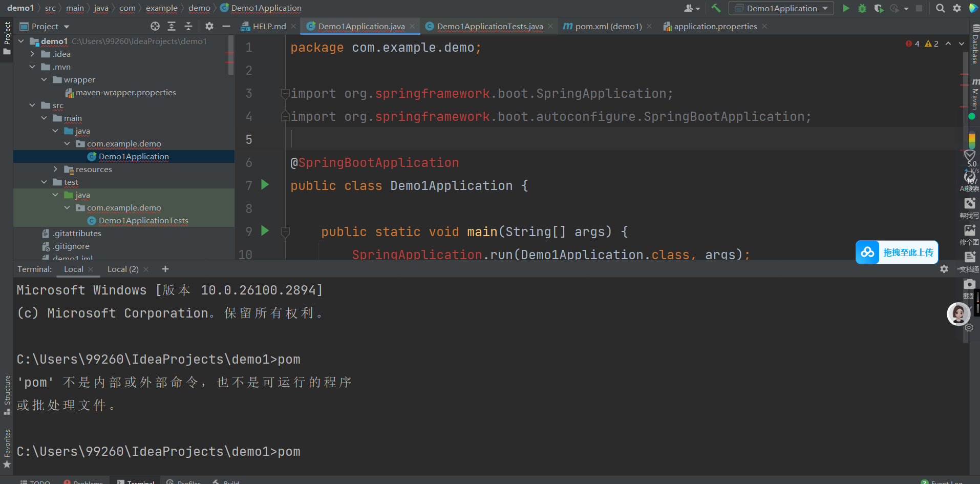
Task: Select Demo1ApplicationTests in project tree
Action: click(x=143, y=220)
